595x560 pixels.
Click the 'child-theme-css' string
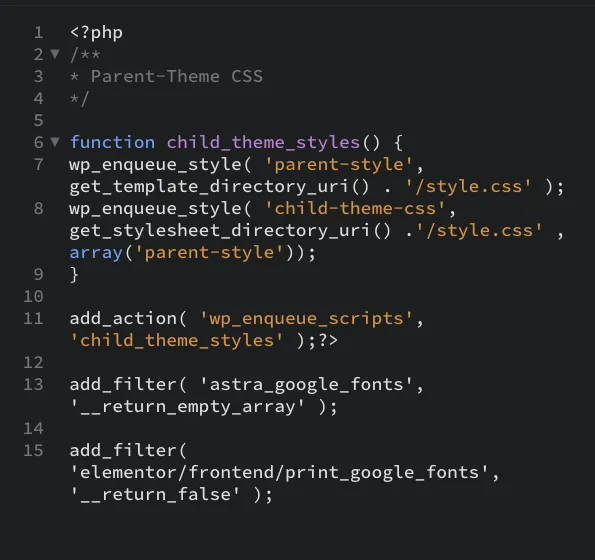click(x=355, y=209)
